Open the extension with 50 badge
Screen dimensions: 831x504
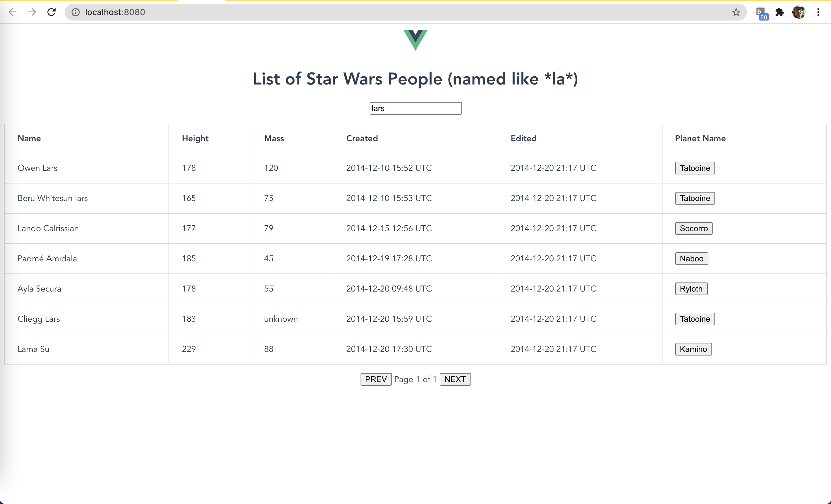click(x=761, y=13)
